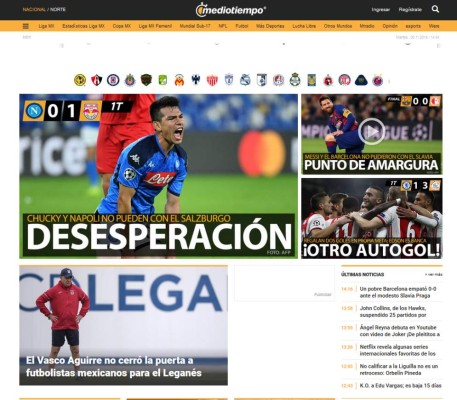Open Lucha Libre menu item
This screenshot has height=400, width=457.
[x=304, y=26]
